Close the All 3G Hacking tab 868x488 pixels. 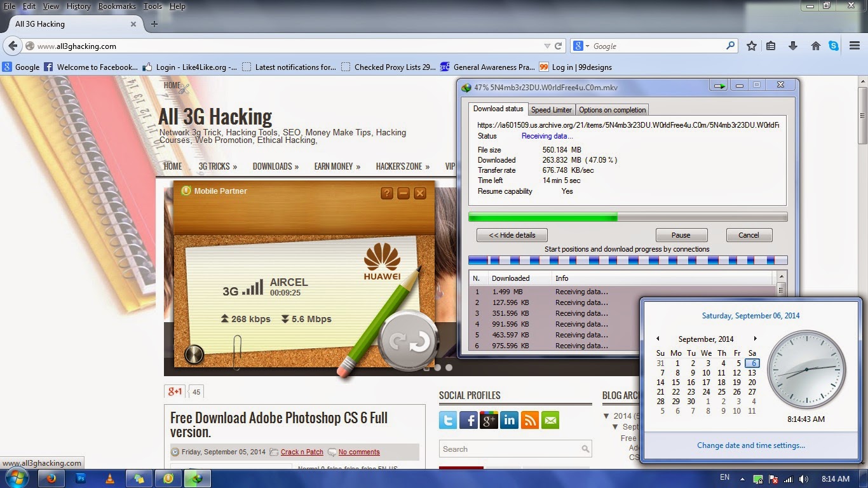(133, 24)
